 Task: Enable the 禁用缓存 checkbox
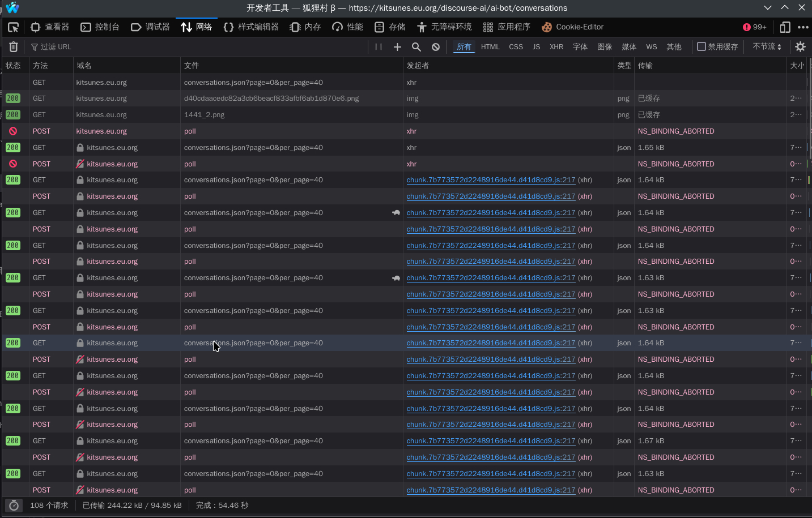[x=702, y=47]
